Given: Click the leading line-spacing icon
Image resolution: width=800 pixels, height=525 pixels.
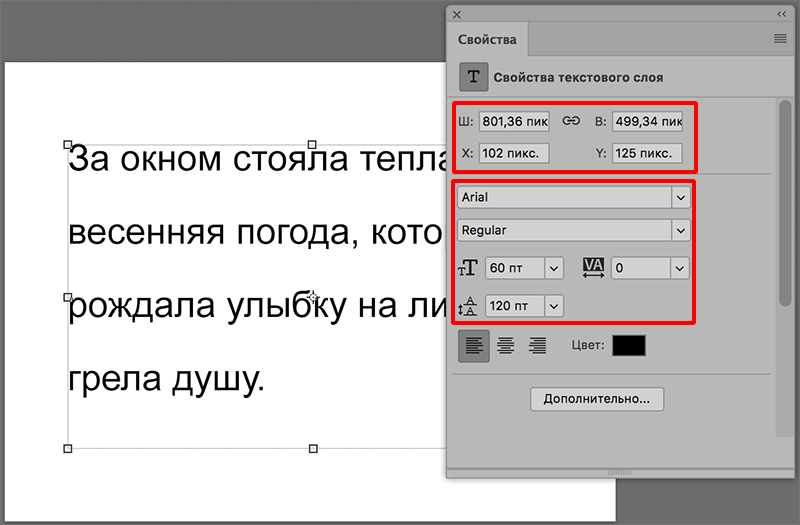Looking at the screenshot, I should pyautogui.click(x=468, y=306).
